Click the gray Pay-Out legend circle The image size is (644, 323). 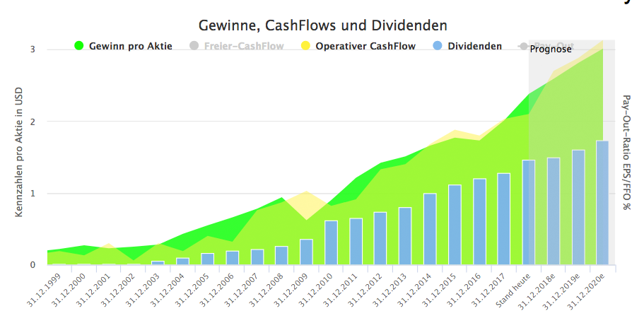(x=523, y=47)
